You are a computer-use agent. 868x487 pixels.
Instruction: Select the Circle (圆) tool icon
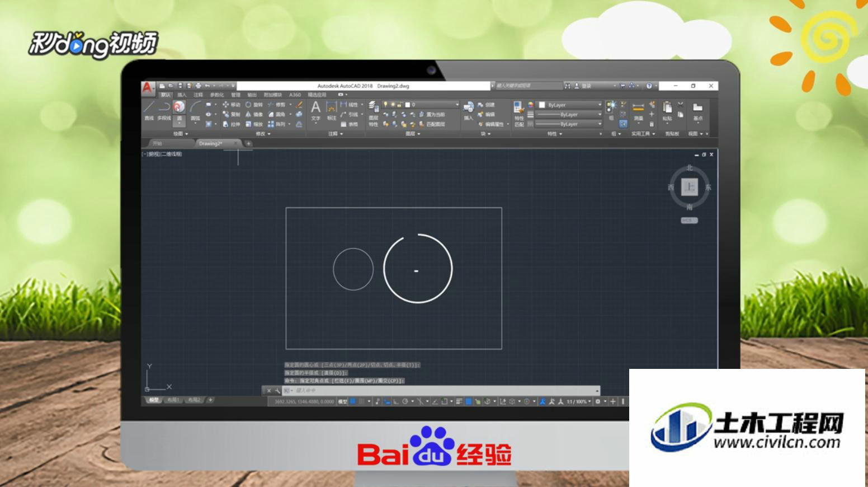point(179,106)
